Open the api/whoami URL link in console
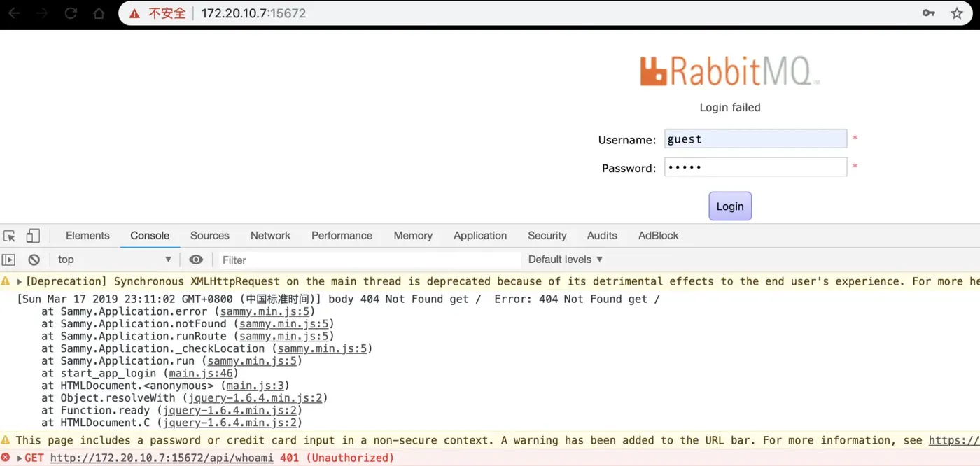980x466 pixels. click(x=162, y=458)
